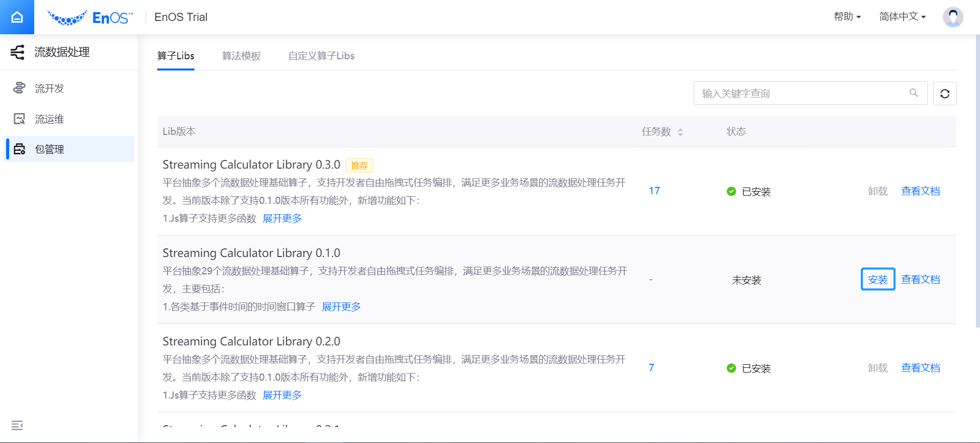Open 流开发 in the sidebar
Viewport: 980px width, 443px height.
point(50,88)
